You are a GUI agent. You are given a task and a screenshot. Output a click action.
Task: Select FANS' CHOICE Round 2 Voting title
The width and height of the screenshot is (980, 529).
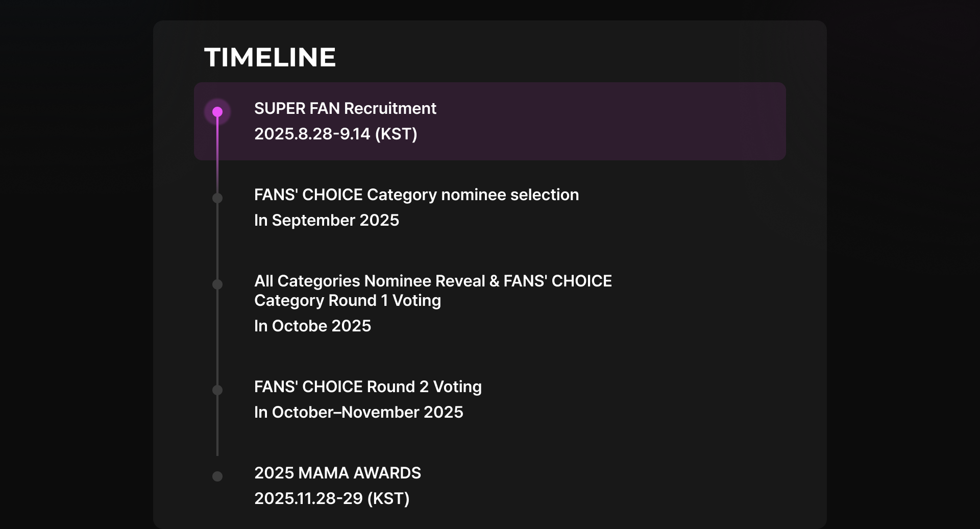pyautogui.click(x=368, y=387)
